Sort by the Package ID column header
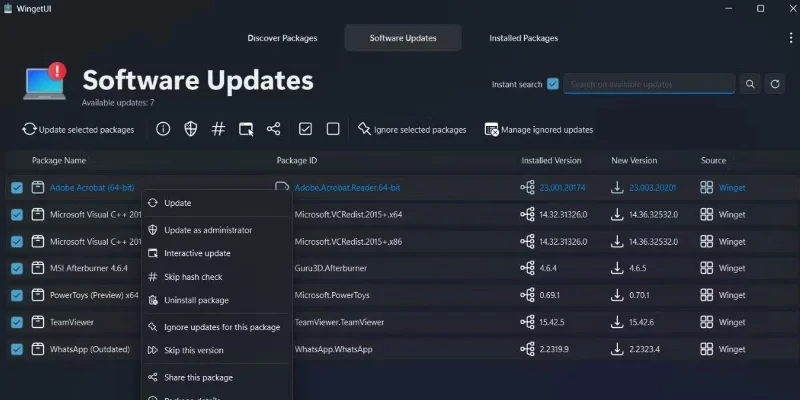800x400 pixels. tap(296, 160)
